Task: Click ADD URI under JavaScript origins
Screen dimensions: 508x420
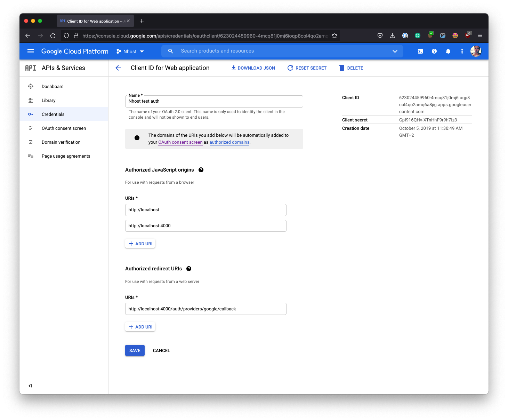Action: [140, 244]
